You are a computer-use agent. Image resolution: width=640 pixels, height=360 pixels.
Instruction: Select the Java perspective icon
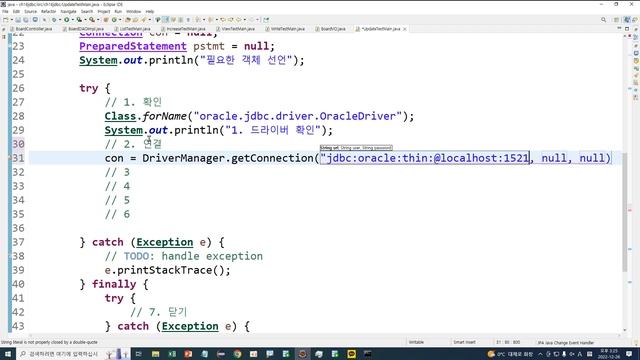627,20
